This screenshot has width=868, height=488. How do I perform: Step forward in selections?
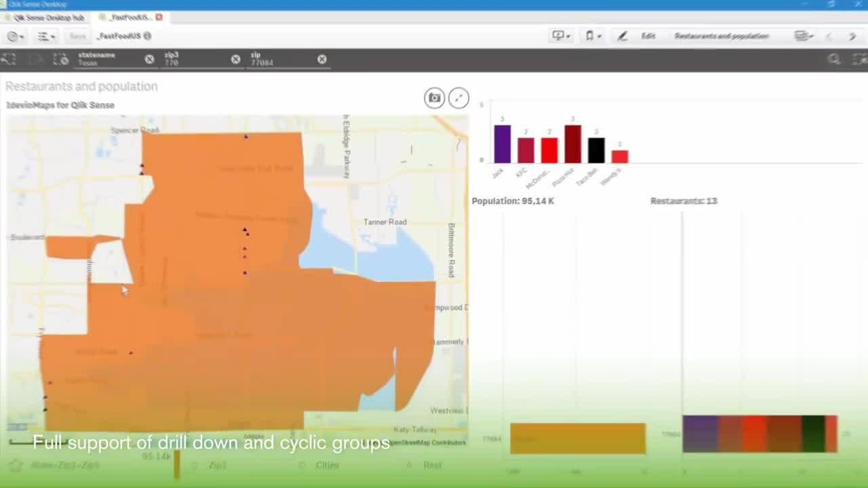tap(35, 59)
